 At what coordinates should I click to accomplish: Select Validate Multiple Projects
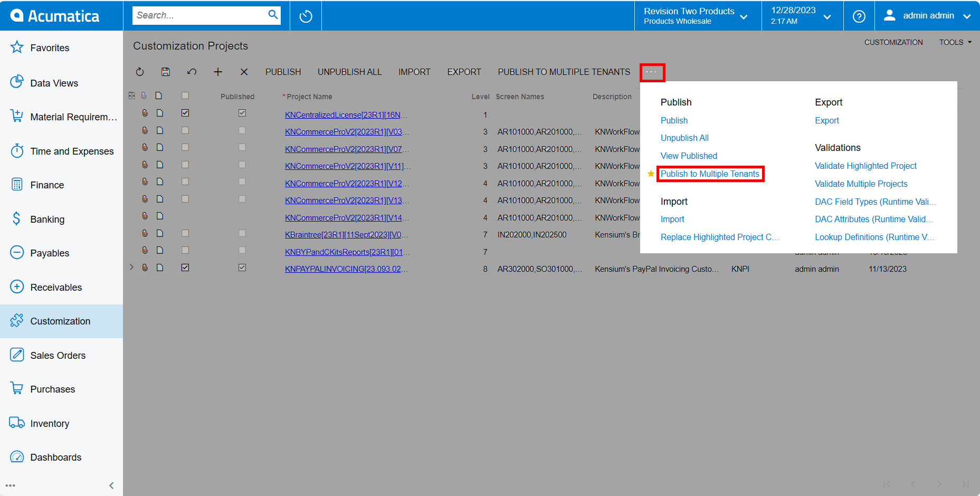coord(861,184)
